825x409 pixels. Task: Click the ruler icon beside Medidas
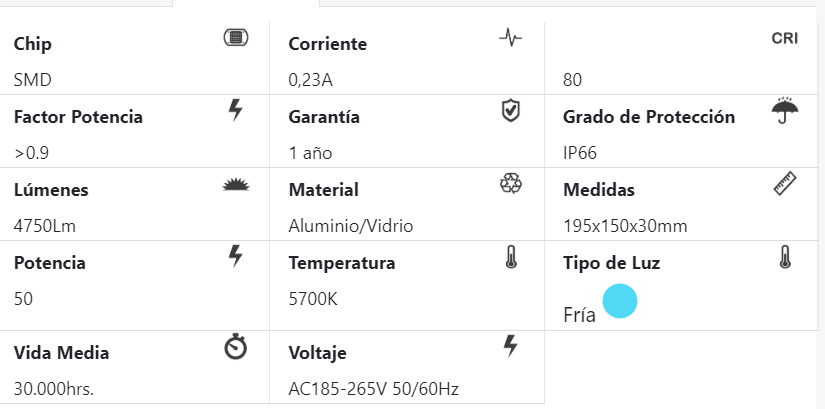coord(784,184)
